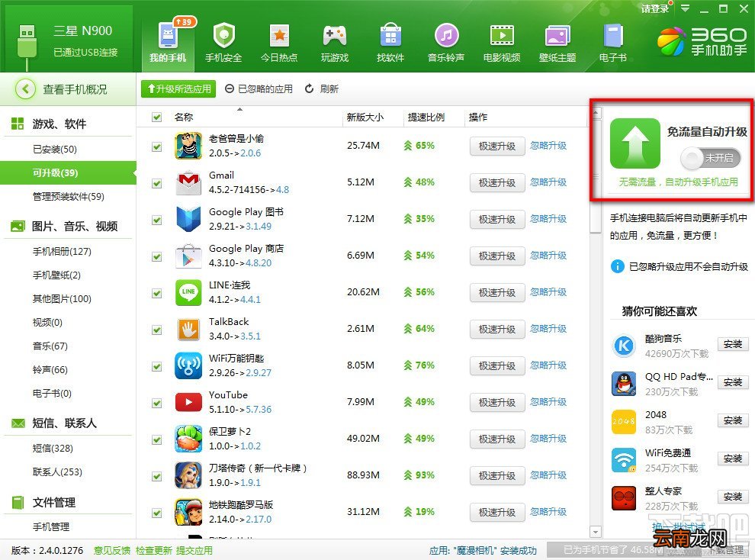Image resolution: width=755 pixels, height=560 pixels.
Task: Click the TalkBack hand icon
Action: click(x=188, y=329)
